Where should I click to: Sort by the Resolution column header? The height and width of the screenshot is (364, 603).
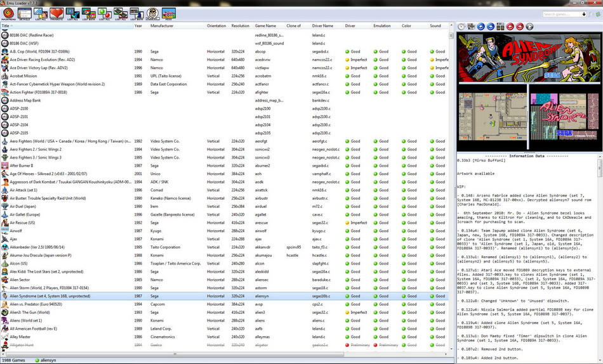241,26
